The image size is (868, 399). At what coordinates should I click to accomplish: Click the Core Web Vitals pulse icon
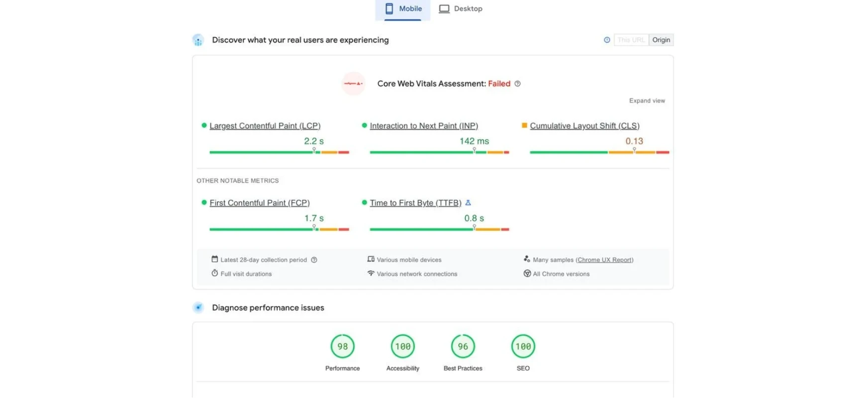point(353,84)
